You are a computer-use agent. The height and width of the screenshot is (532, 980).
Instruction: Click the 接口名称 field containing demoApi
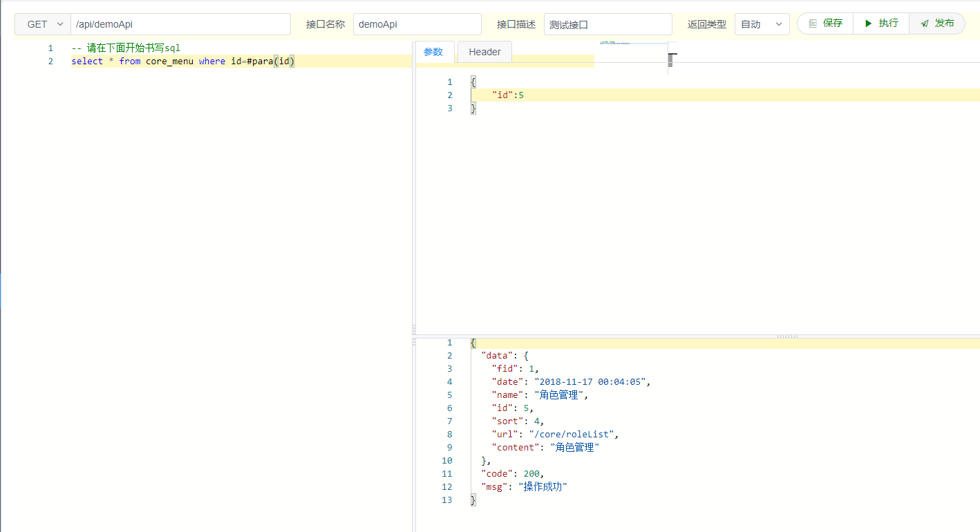pos(417,24)
